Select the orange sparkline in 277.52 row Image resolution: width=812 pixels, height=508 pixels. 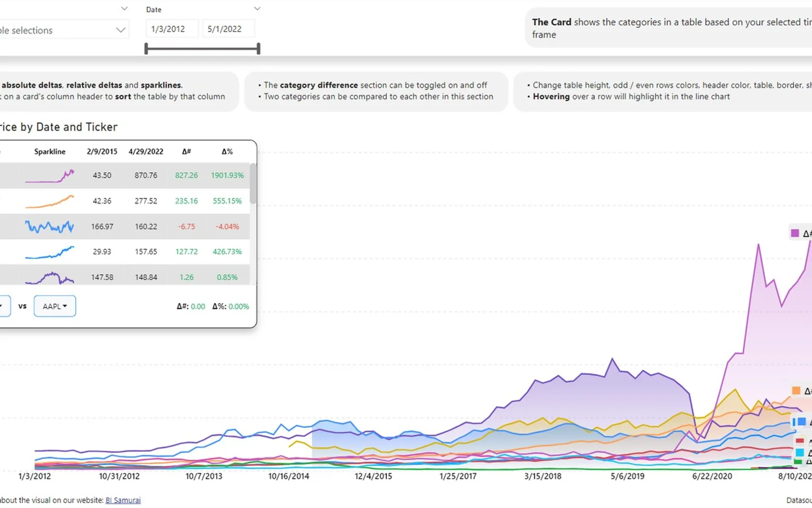pos(50,201)
